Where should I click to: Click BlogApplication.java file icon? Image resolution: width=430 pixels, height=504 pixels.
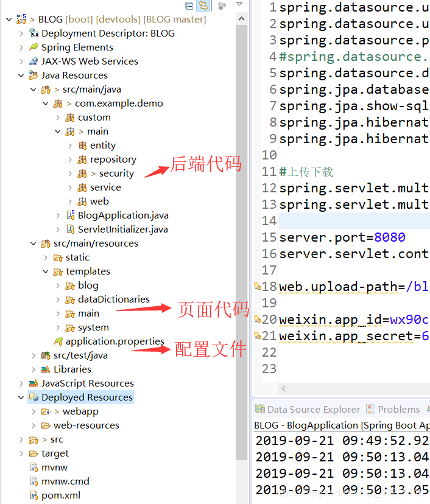tap(71, 215)
